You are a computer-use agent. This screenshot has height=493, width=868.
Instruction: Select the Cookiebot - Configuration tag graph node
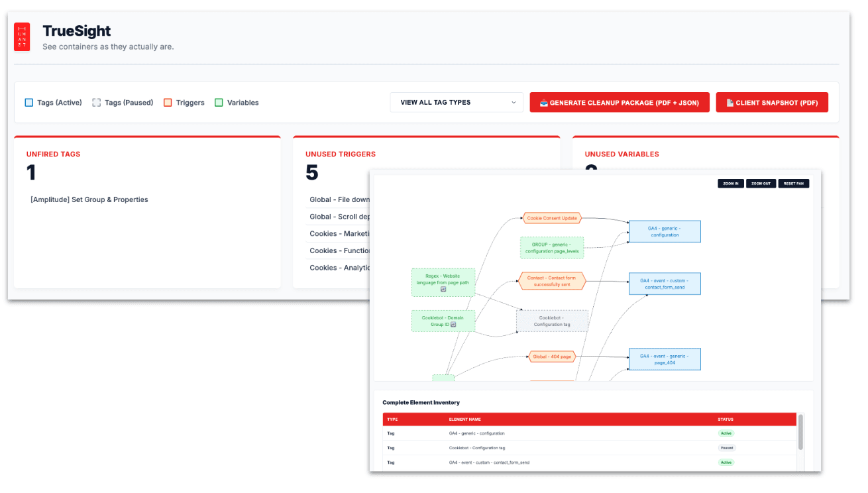[x=552, y=321]
